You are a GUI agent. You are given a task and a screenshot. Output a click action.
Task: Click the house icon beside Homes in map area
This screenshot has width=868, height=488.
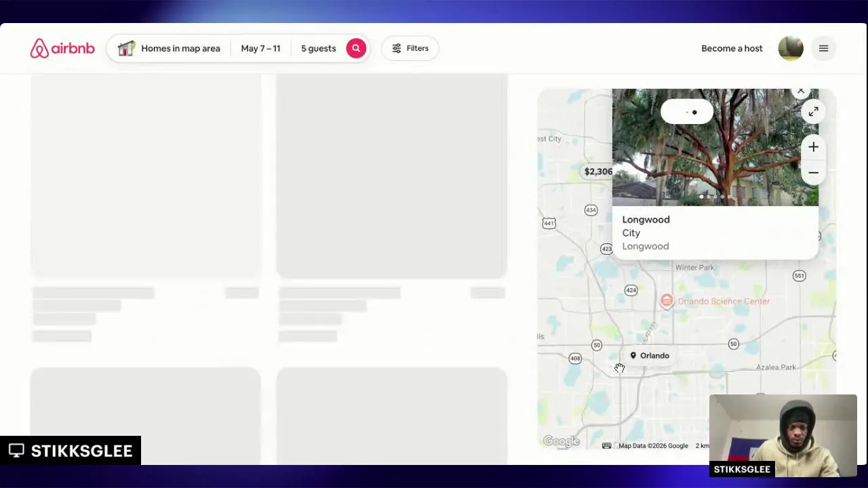tap(126, 48)
